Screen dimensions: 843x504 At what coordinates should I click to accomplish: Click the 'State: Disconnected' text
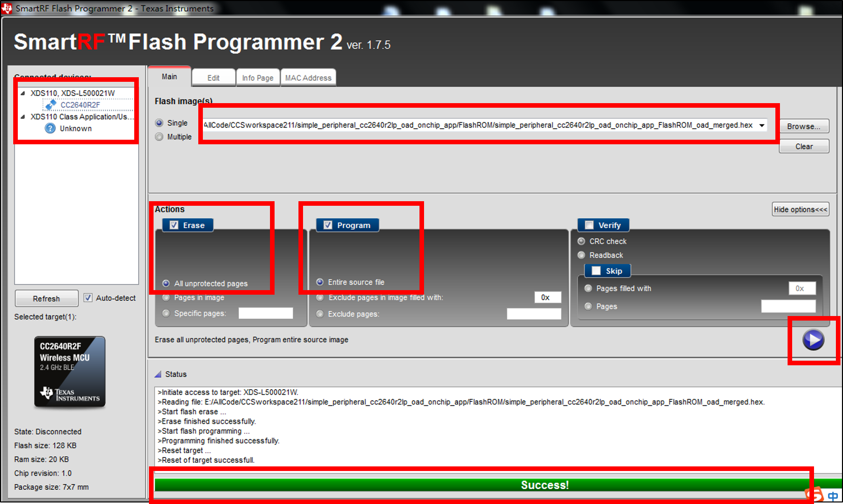click(48, 432)
